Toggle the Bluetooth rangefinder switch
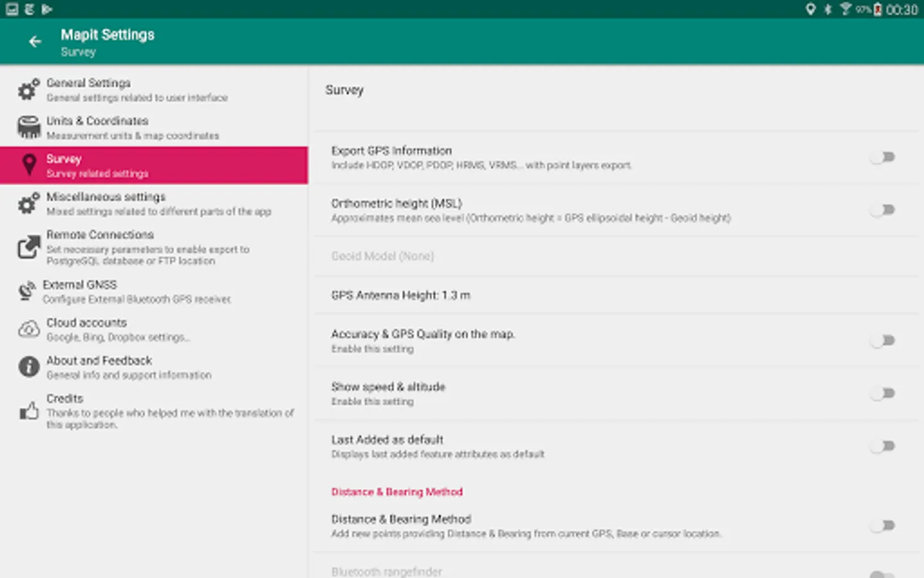The width and height of the screenshot is (924, 578). point(883,574)
